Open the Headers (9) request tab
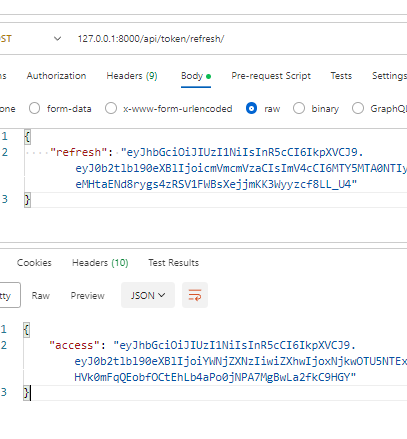Image resolution: width=407 pixels, height=439 pixels. 132,76
